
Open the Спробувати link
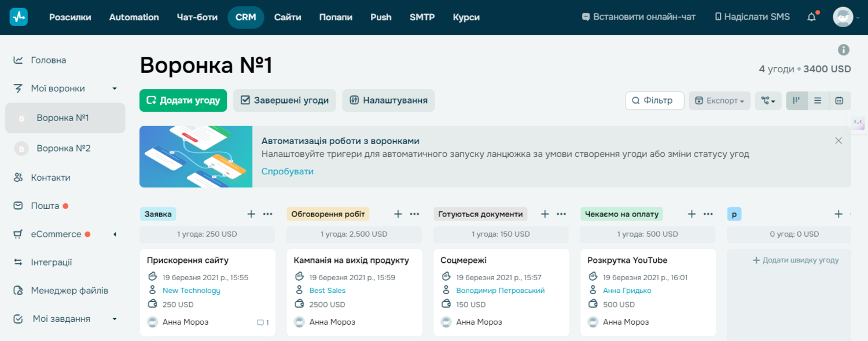[288, 171]
